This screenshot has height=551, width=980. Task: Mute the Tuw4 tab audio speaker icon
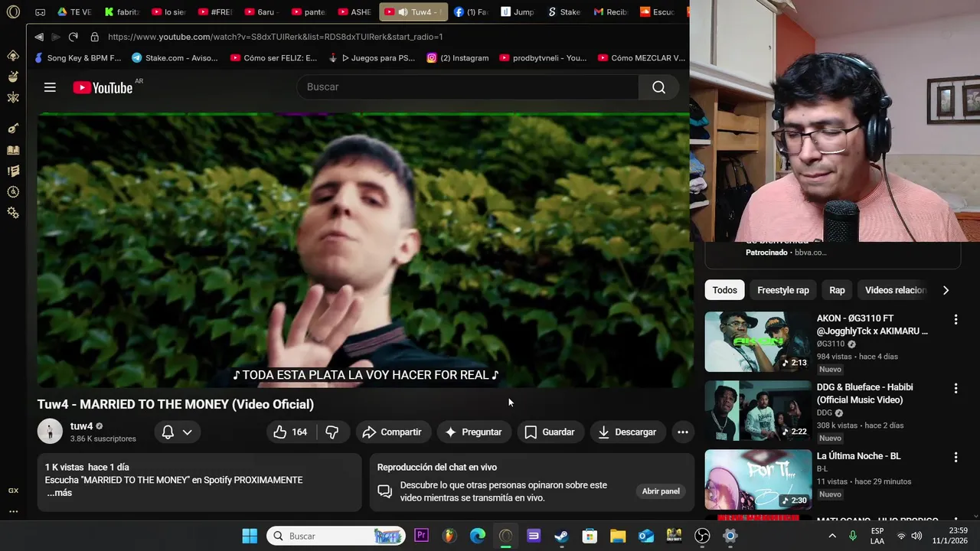pyautogui.click(x=403, y=12)
